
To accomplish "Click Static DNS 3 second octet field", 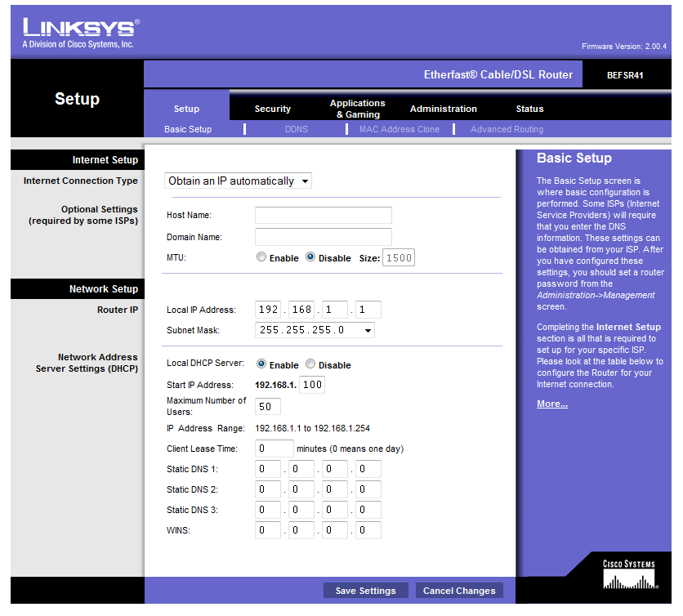I will pos(301,510).
